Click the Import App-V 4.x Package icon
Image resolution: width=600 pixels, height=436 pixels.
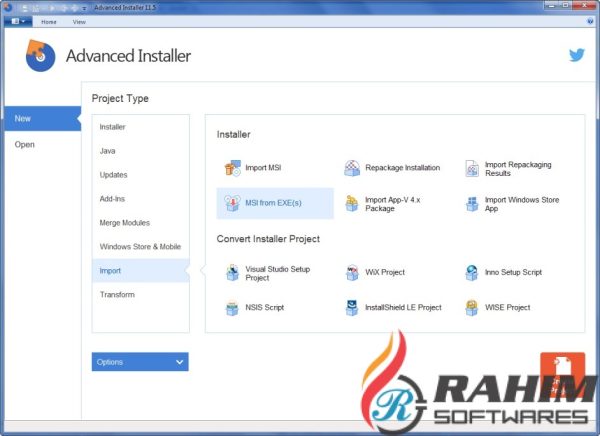(x=352, y=203)
